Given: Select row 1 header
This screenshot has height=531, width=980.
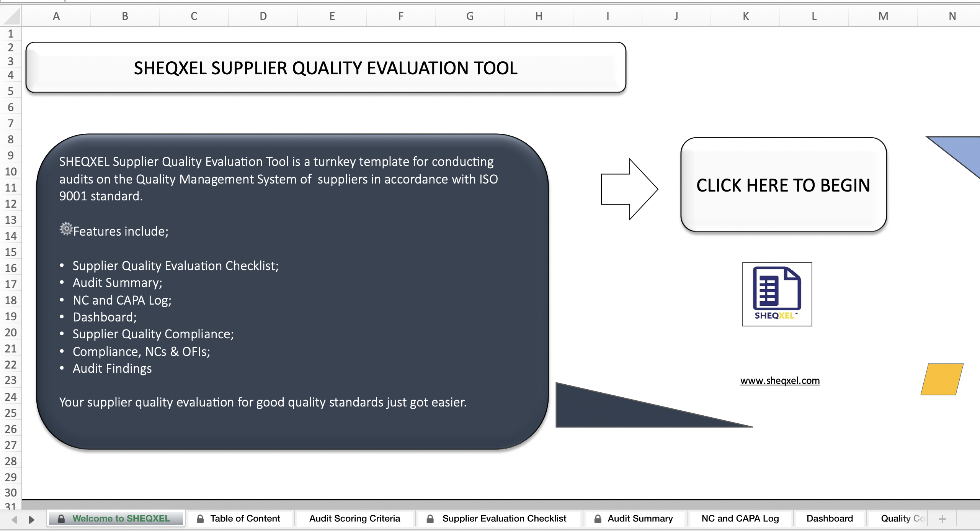Looking at the screenshot, I should click(11, 34).
